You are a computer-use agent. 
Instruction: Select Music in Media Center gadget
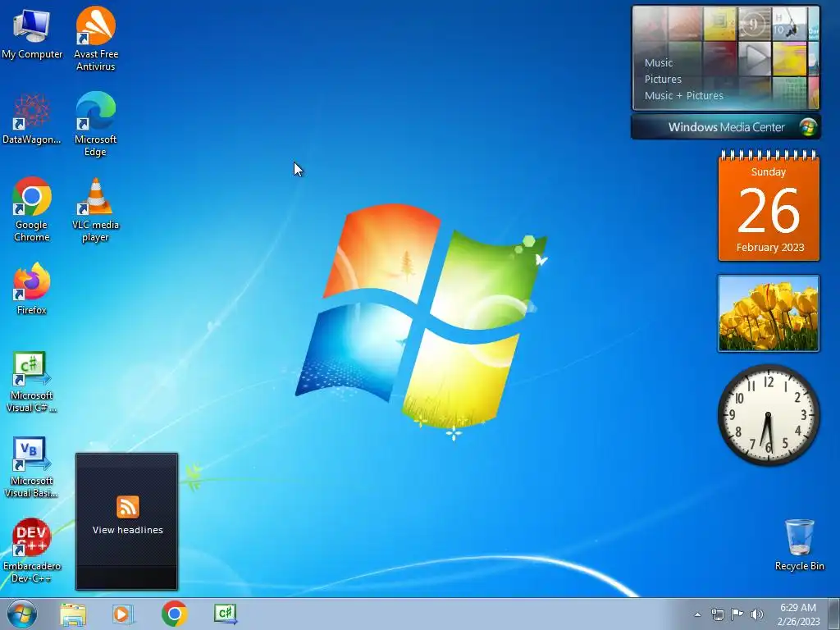pos(659,62)
